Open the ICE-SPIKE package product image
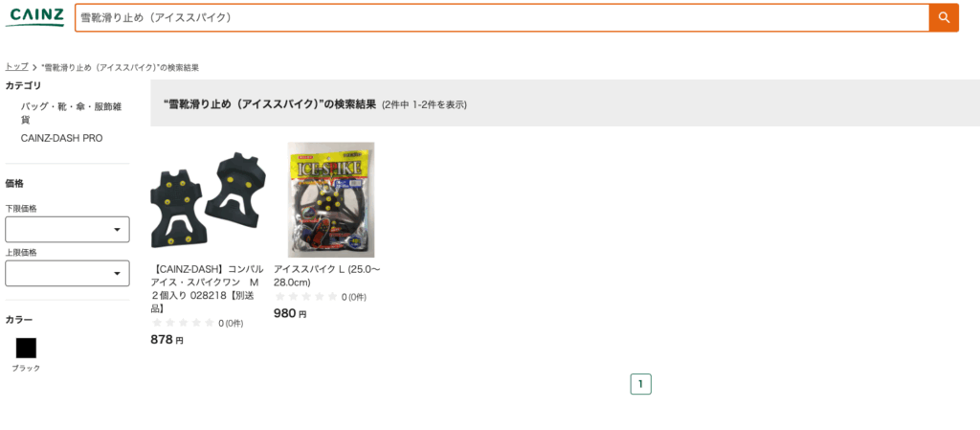The image size is (980, 430). click(331, 200)
